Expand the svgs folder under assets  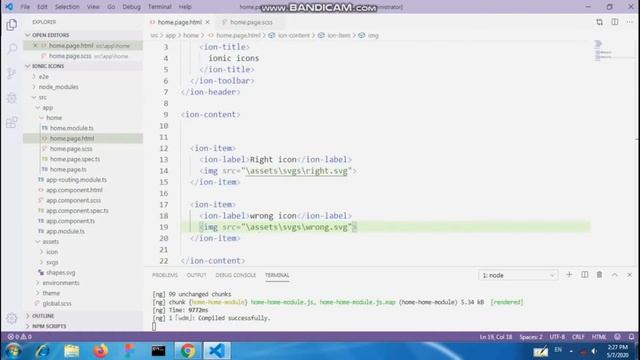[x=52, y=262]
